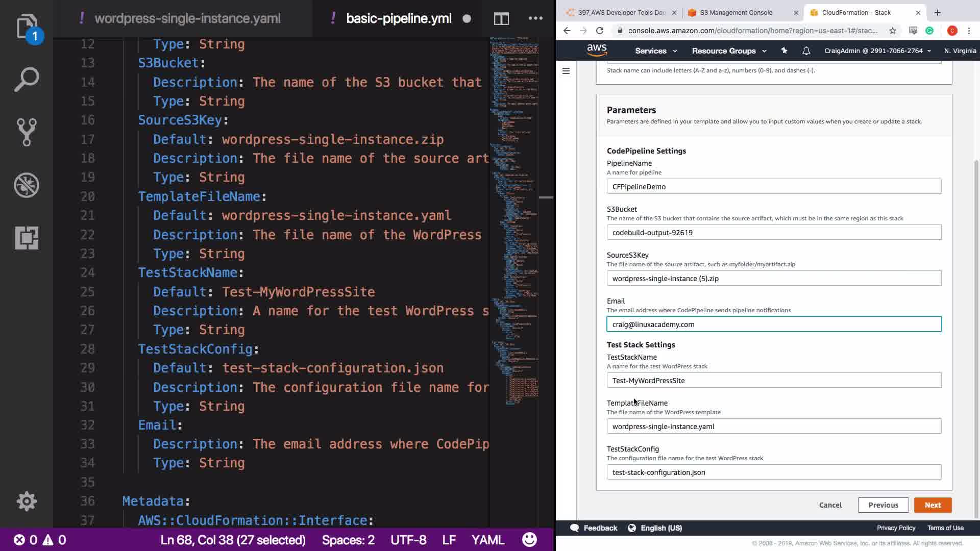980x551 pixels.
Task: Click the Manage gear icon
Action: click(x=27, y=502)
